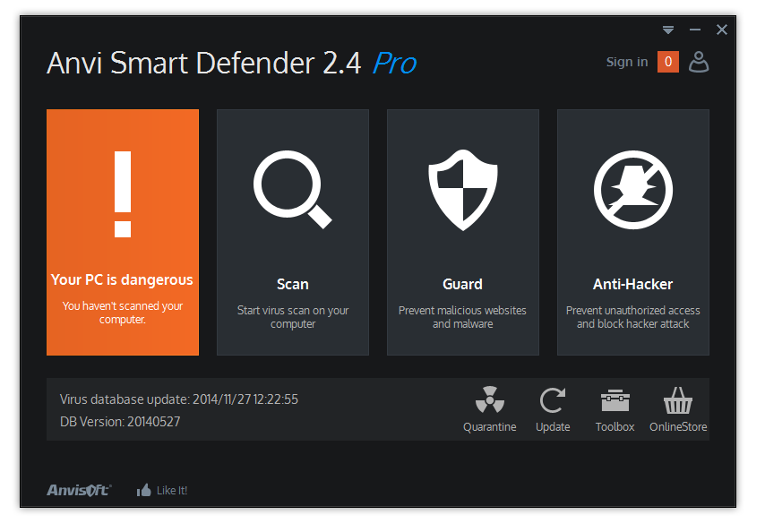Open the Anti-Hacker tile
765x532 pixels.
(x=632, y=232)
